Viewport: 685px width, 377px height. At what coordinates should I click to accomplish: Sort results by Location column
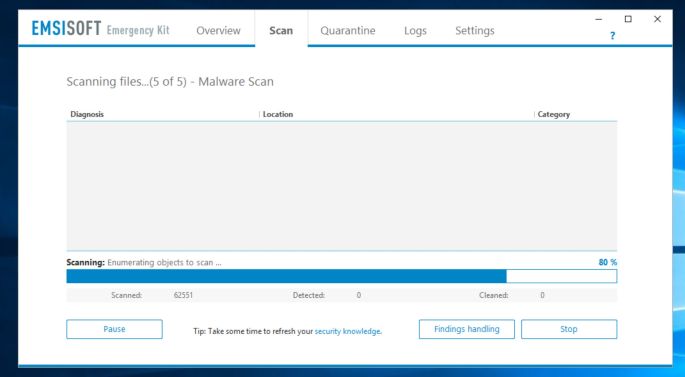pos(396,114)
